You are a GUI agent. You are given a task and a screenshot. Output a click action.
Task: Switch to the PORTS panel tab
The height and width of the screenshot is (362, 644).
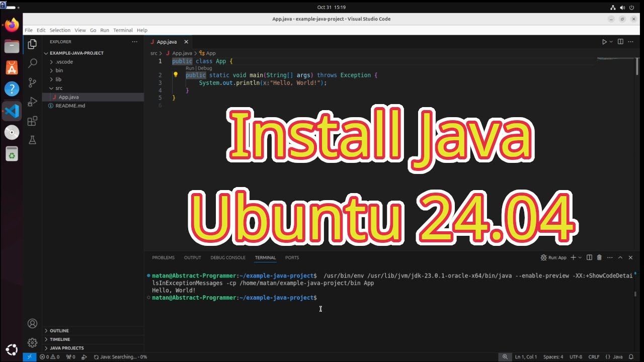(292, 257)
